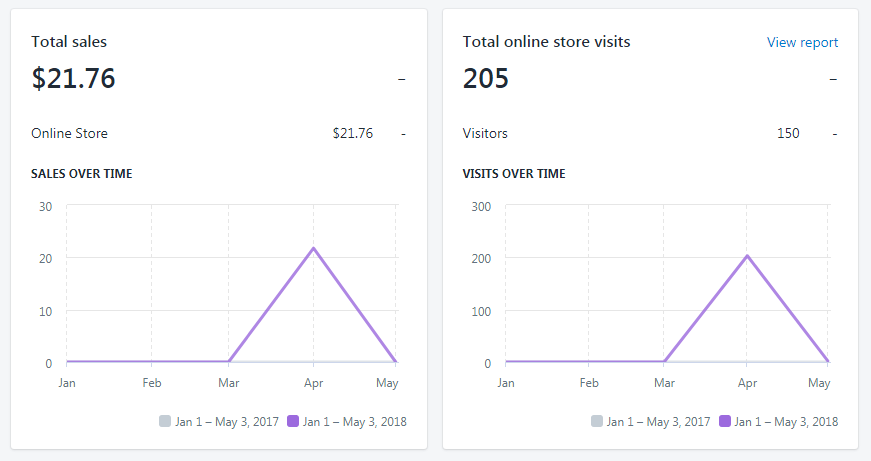The width and height of the screenshot is (871, 461).
Task: Click the Jan 1 – May 3, 2017 legend text in visits chart
Action: pyautogui.click(x=658, y=422)
